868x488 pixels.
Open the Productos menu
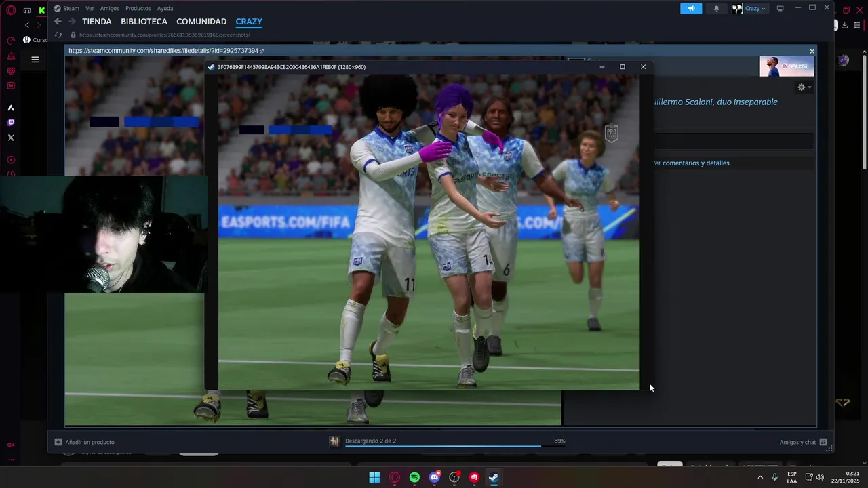tap(138, 8)
